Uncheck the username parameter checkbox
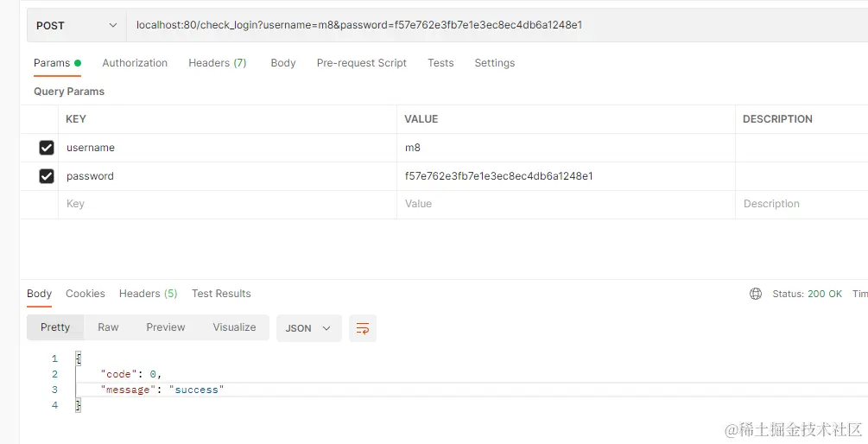Screen dimensions: 868x444 pyautogui.click(x=47, y=148)
